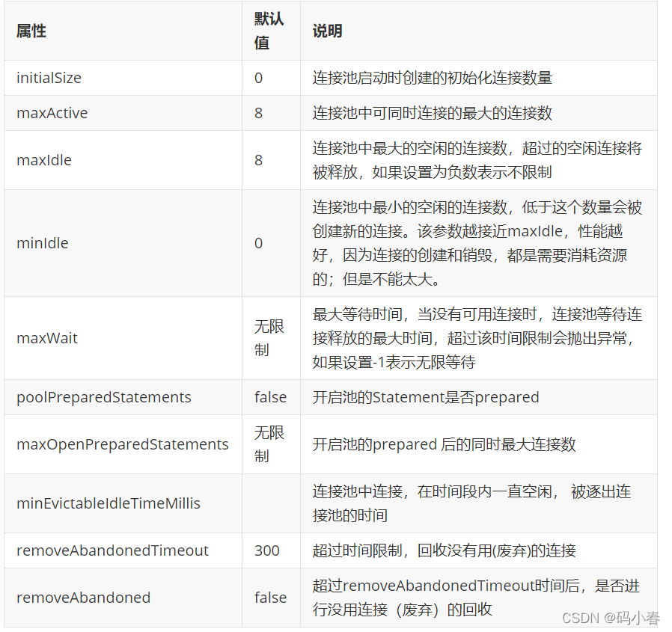Select the maxActive row
The width and height of the screenshot is (672, 632).
point(51,113)
